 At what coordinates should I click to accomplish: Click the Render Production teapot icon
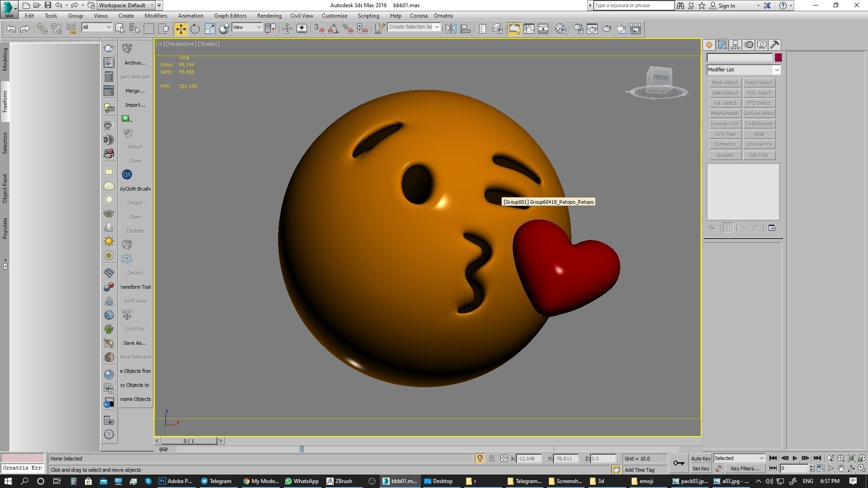pyautogui.click(x=607, y=29)
